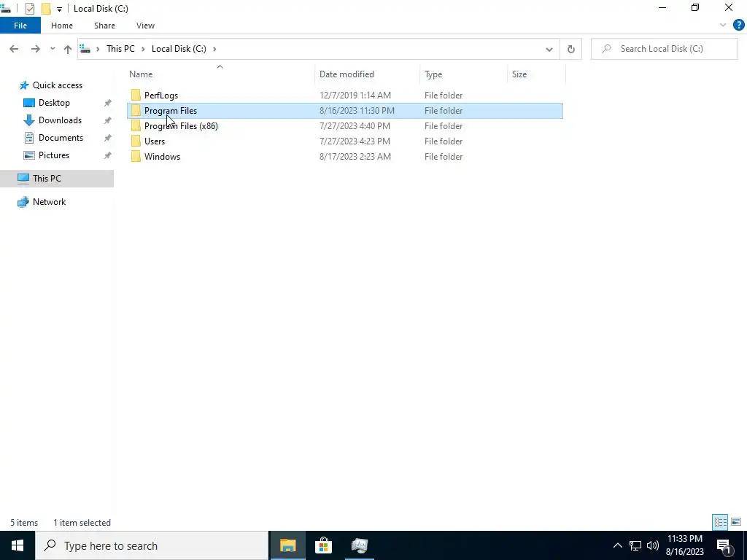The width and height of the screenshot is (747, 560).
Task: Click the Windows folder name
Action: [x=162, y=156]
